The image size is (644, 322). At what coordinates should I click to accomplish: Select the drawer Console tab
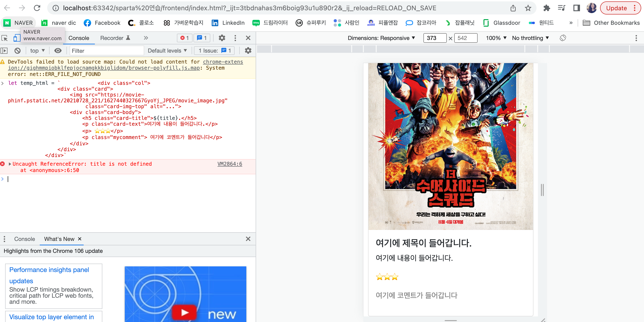pos(25,239)
